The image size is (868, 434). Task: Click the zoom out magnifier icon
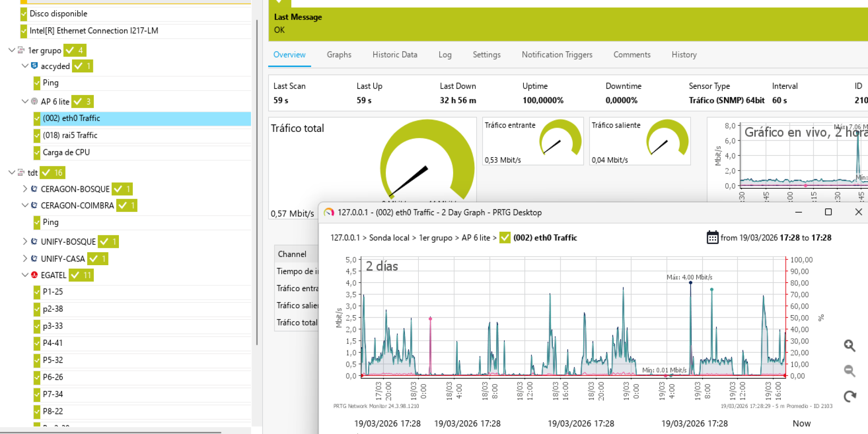point(849,371)
